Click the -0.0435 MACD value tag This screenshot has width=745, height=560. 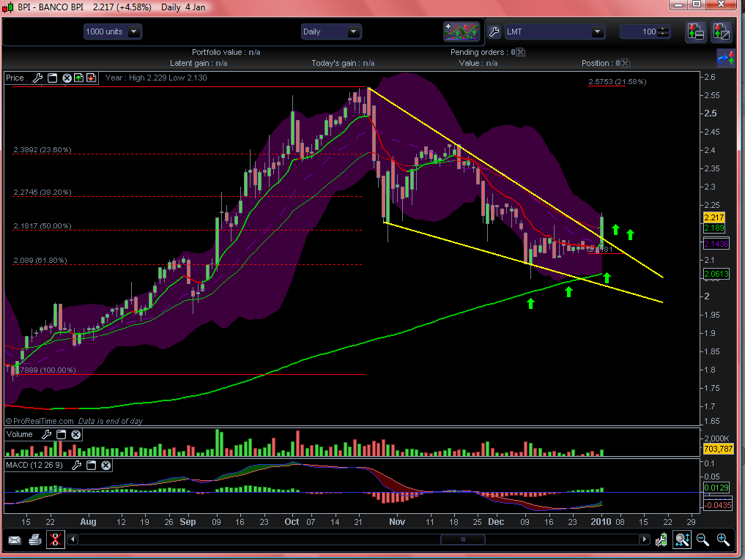tap(718, 505)
